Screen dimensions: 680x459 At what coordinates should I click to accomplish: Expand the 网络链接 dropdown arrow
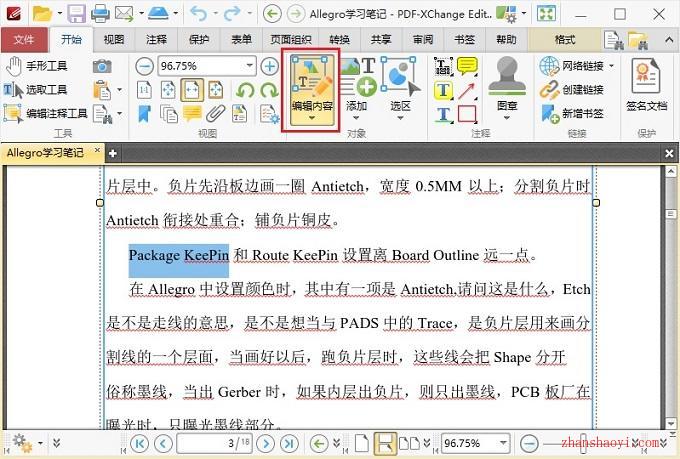[611, 66]
